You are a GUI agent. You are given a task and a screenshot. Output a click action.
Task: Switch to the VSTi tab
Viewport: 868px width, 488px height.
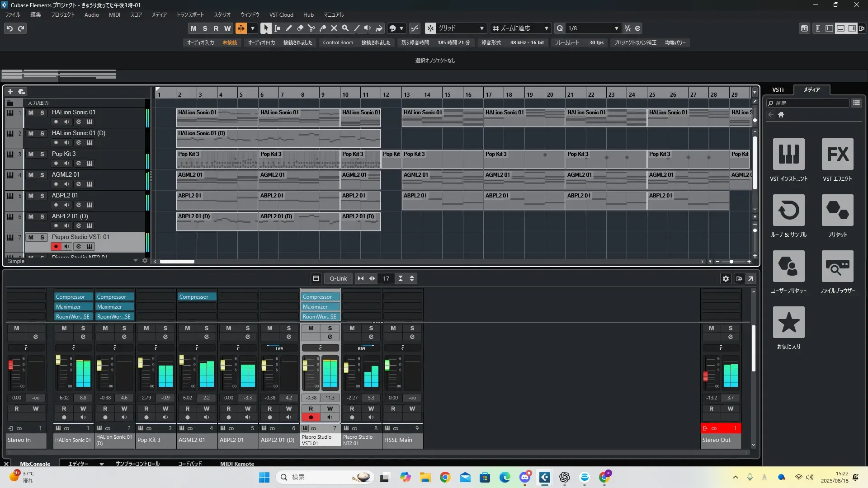point(778,90)
